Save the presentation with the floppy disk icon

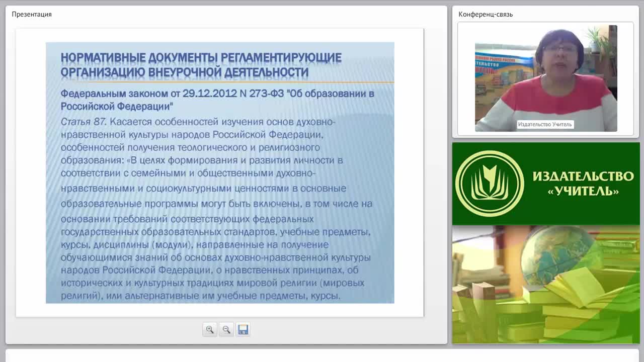(243, 330)
